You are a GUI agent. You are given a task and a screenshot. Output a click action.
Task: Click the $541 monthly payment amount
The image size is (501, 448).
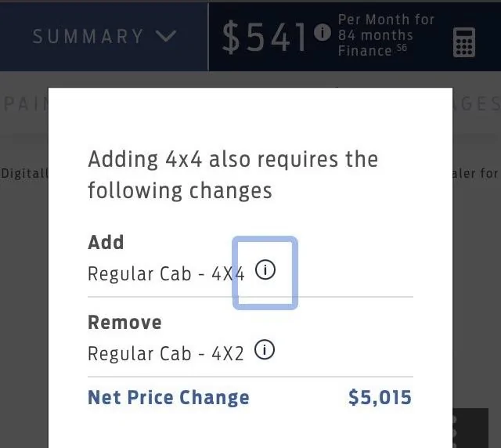pyautogui.click(x=265, y=38)
